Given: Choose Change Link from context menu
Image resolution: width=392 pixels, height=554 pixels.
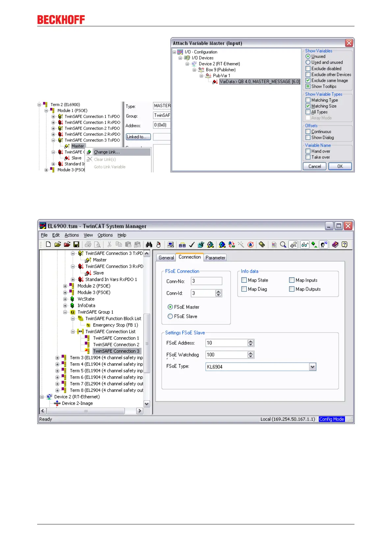Looking at the screenshot, I should point(118,152).
